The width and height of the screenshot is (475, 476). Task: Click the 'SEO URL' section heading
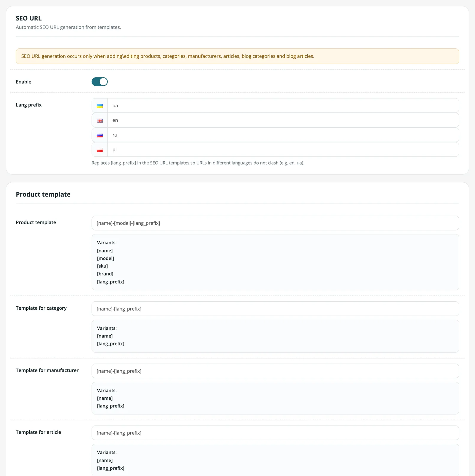tap(29, 18)
